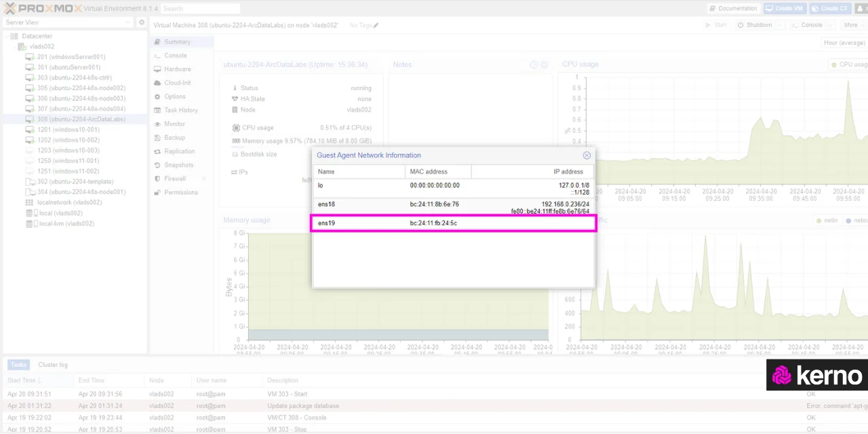Click the Documentation button

coord(733,8)
